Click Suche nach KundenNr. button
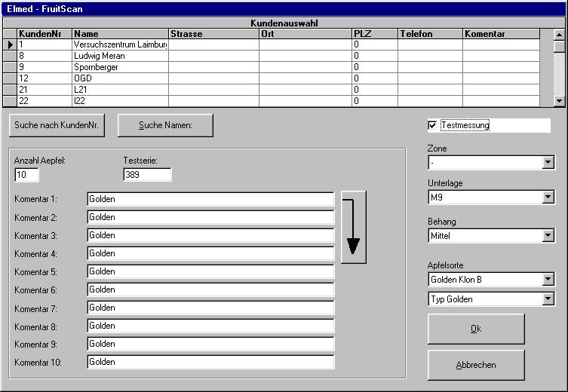The height and width of the screenshot is (392, 568). point(57,125)
